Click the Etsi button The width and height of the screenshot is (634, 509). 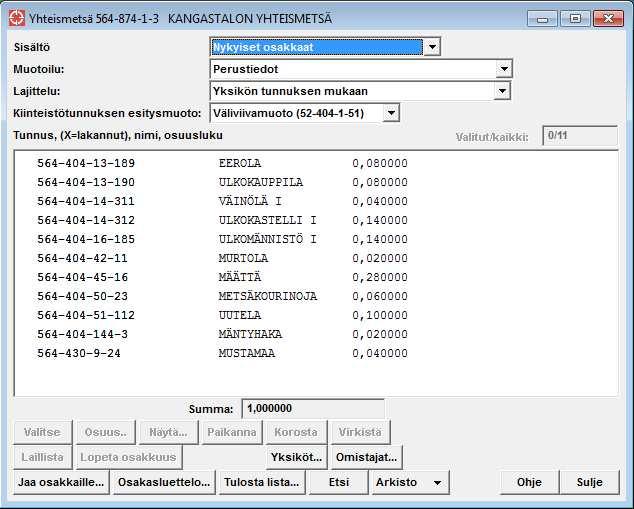coord(338,482)
